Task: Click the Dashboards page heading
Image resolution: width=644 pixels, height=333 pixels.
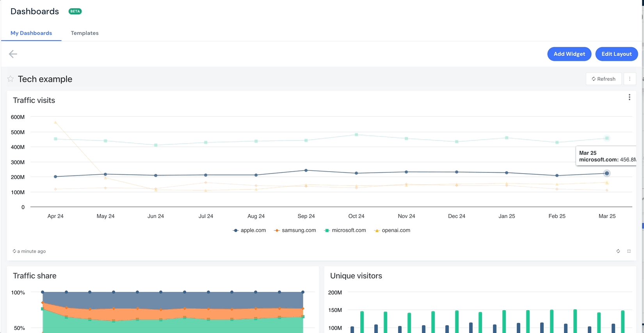Action: [35, 11]
